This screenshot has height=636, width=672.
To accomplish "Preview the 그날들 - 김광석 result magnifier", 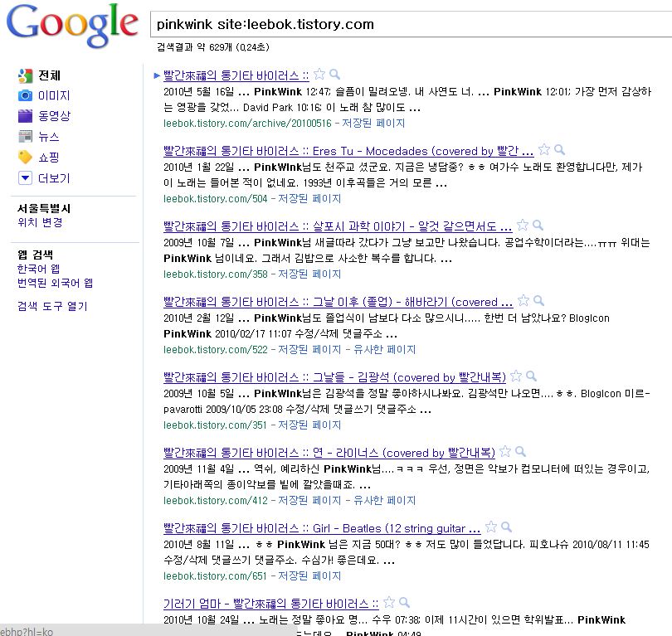I will 532,376.
